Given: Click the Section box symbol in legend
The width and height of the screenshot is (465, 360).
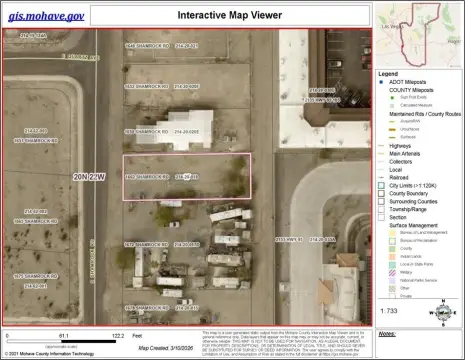Looking at the screenshot, I should (381, 217).
